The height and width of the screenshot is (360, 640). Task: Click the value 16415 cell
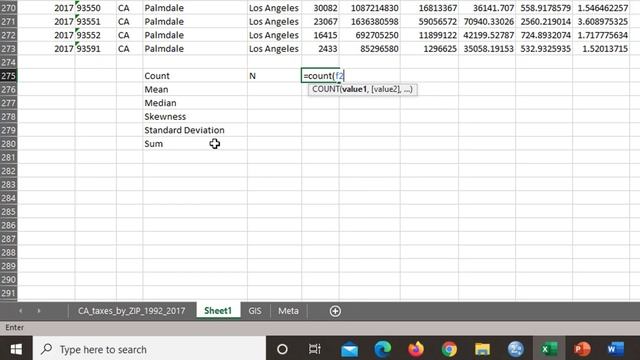320,35
